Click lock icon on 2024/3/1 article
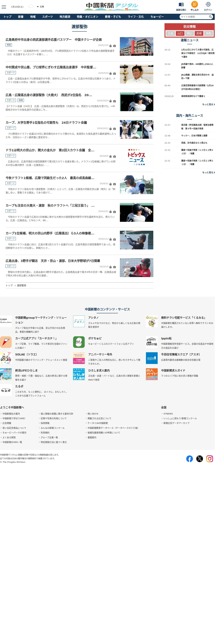Image resolution: width=215 pixels, height=644 pixels. (x=111, y=184)
